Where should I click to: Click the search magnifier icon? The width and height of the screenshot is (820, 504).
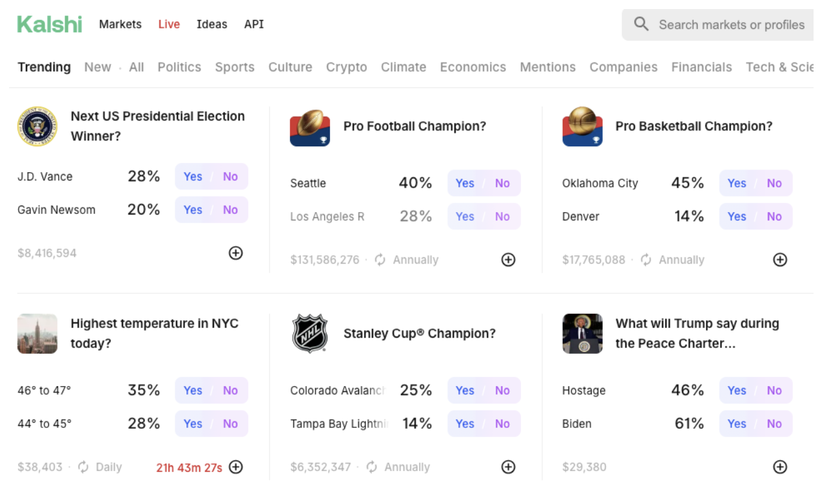[641, 24]
